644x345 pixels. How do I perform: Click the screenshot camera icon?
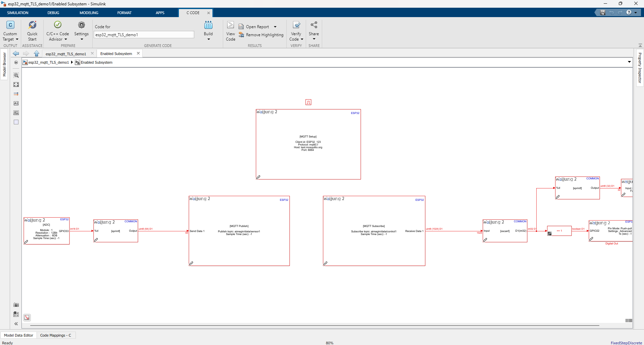point(16,305)
